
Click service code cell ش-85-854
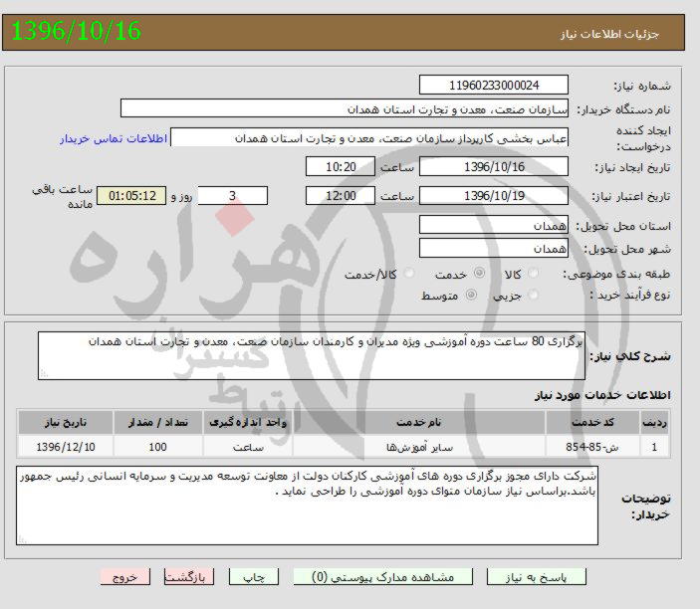592,447
